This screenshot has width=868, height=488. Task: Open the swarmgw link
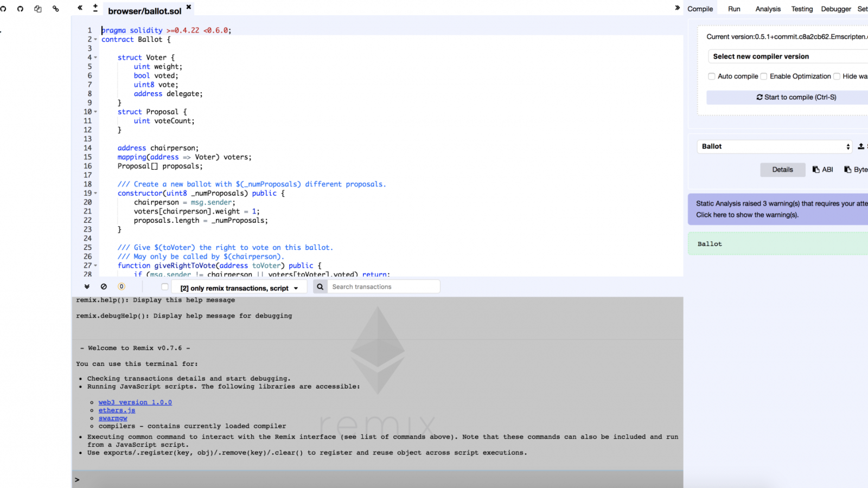click(113, 418)
